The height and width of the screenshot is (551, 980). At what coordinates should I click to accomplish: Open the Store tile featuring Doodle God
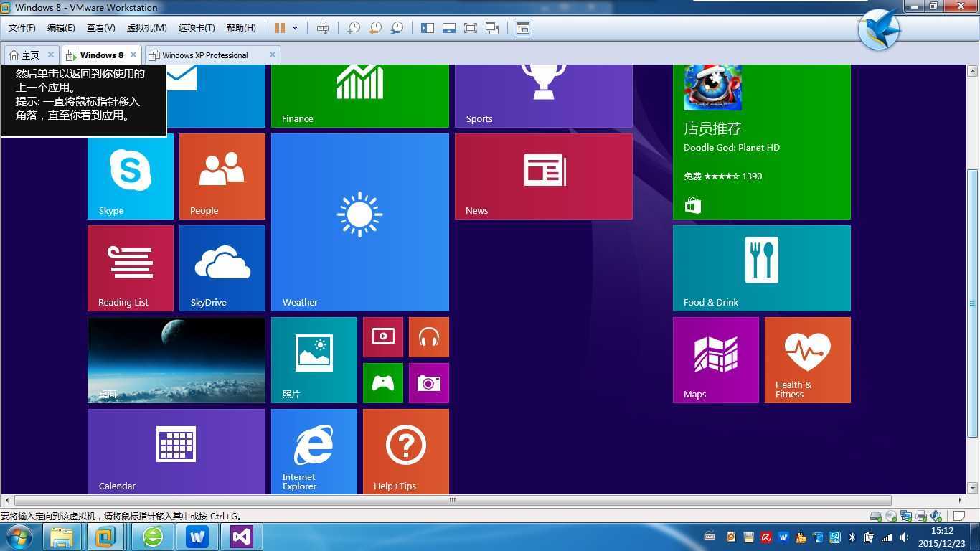[762, 142]
